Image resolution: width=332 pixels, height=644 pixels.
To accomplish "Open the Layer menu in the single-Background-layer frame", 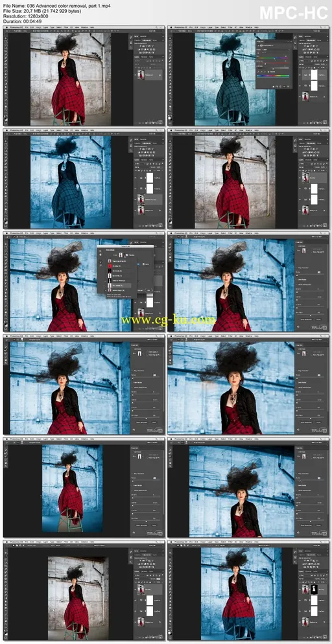I will point(46,27).
